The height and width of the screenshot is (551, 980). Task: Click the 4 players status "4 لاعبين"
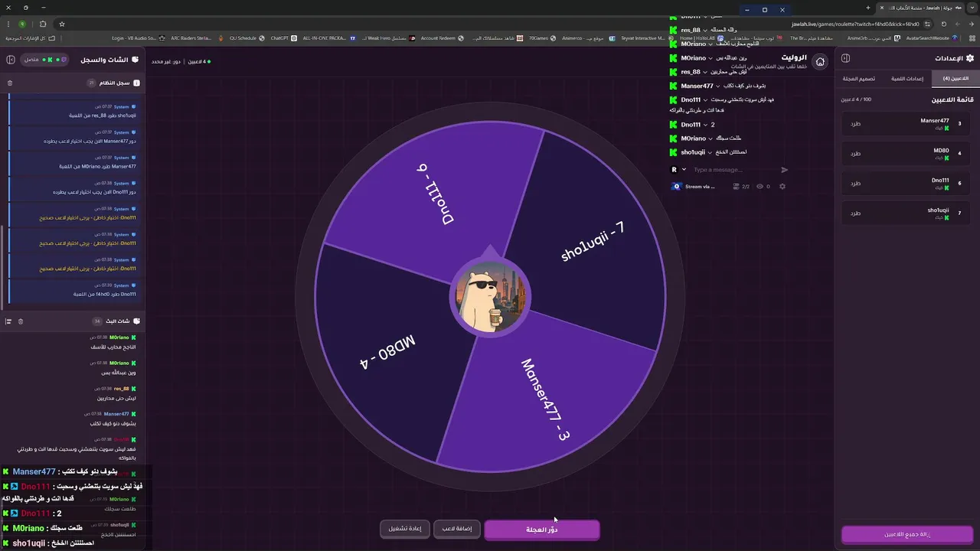pos(198,61)
